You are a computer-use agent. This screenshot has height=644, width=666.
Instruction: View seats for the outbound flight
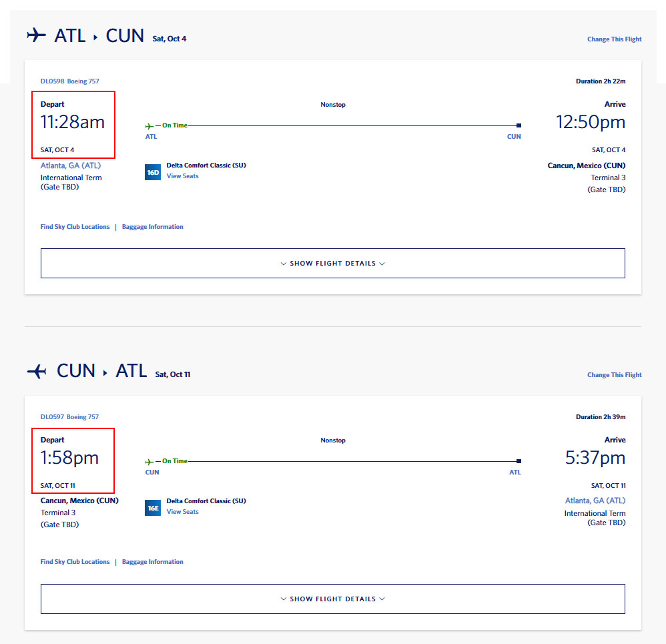[x=182, y=176]
